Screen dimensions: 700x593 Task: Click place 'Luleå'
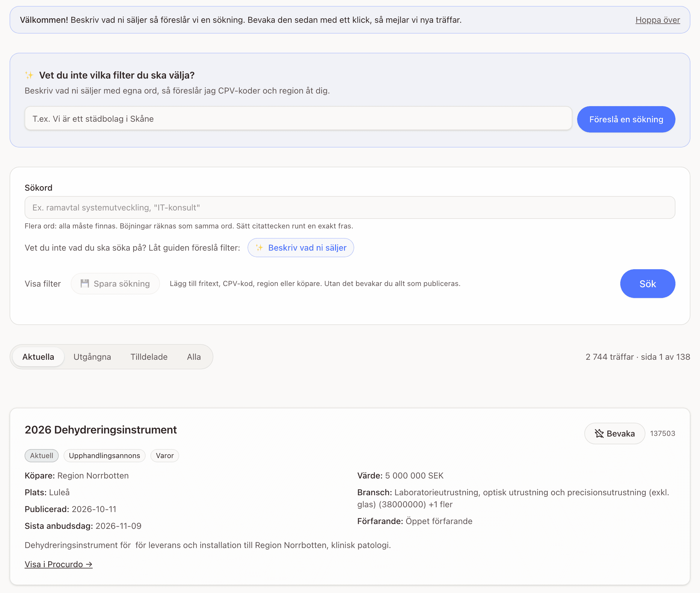[x=59, y=492]
